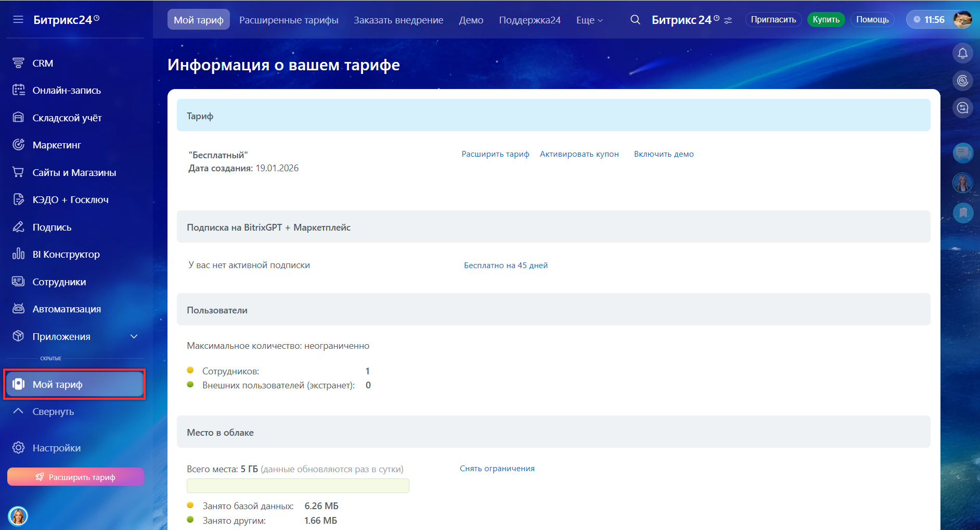Open the Автоматизация robot icon

point(18,309)
